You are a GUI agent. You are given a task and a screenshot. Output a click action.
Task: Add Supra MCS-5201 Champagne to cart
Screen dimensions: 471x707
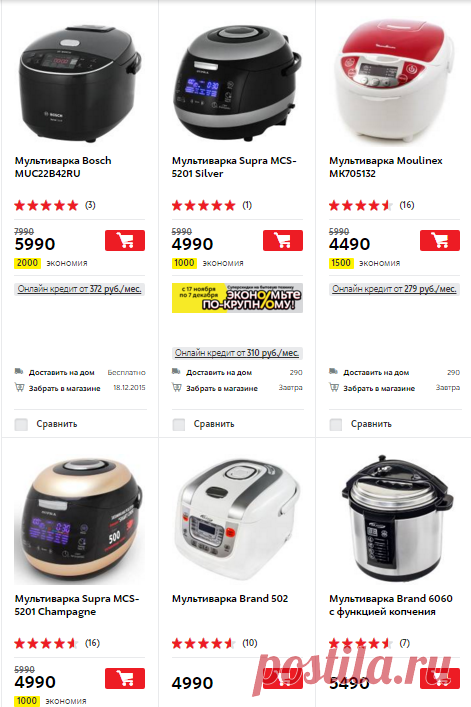[125, 678]
